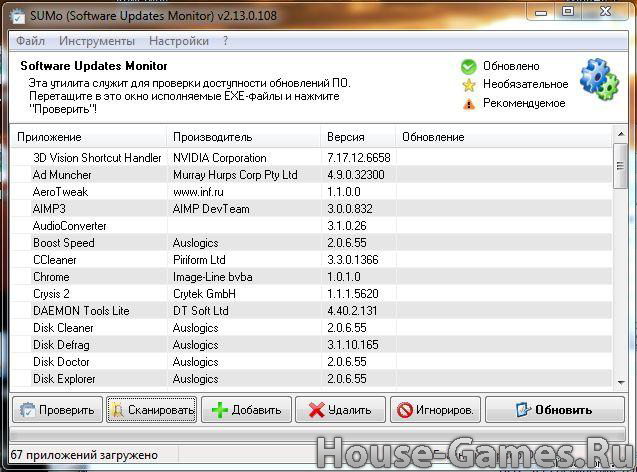Sort by Версия column header

358,137
